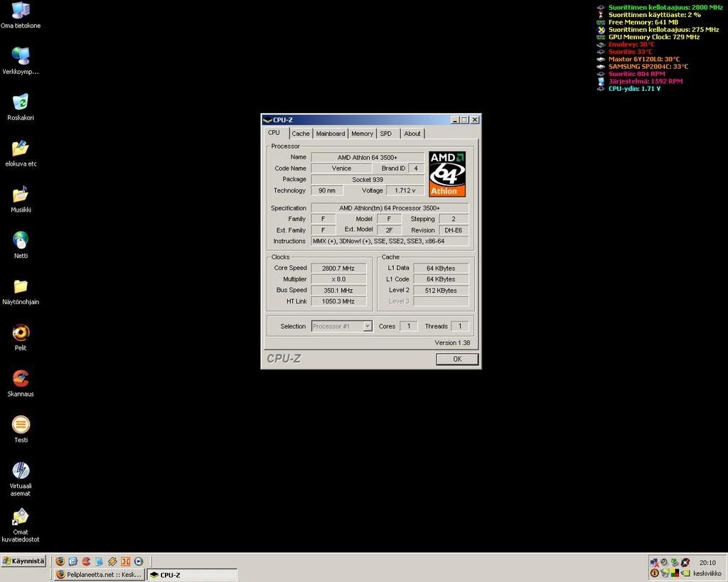Click the AMD Athlon 64 logo

pyautogui.click(x=447, y=173)
